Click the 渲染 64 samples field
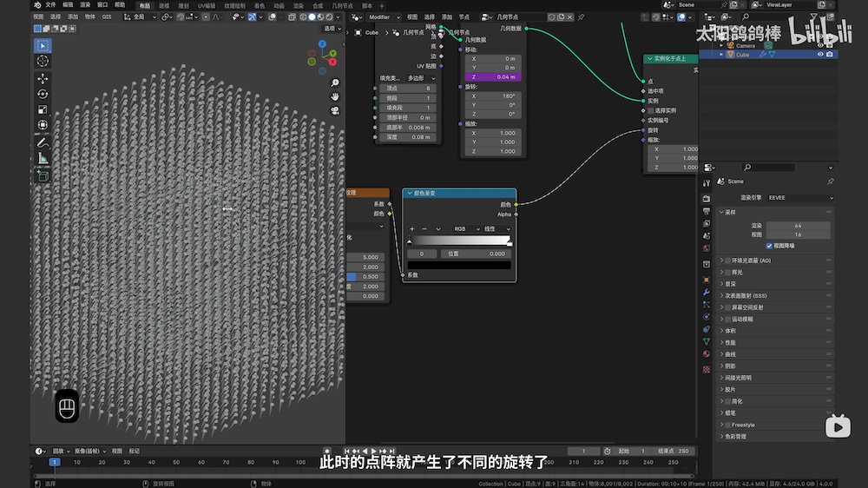 click(798, 226)
